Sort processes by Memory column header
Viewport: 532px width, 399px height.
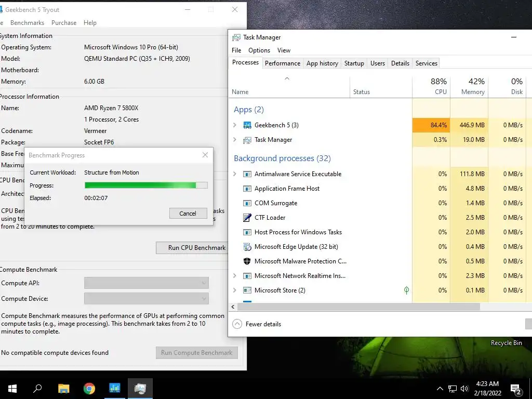469,87
